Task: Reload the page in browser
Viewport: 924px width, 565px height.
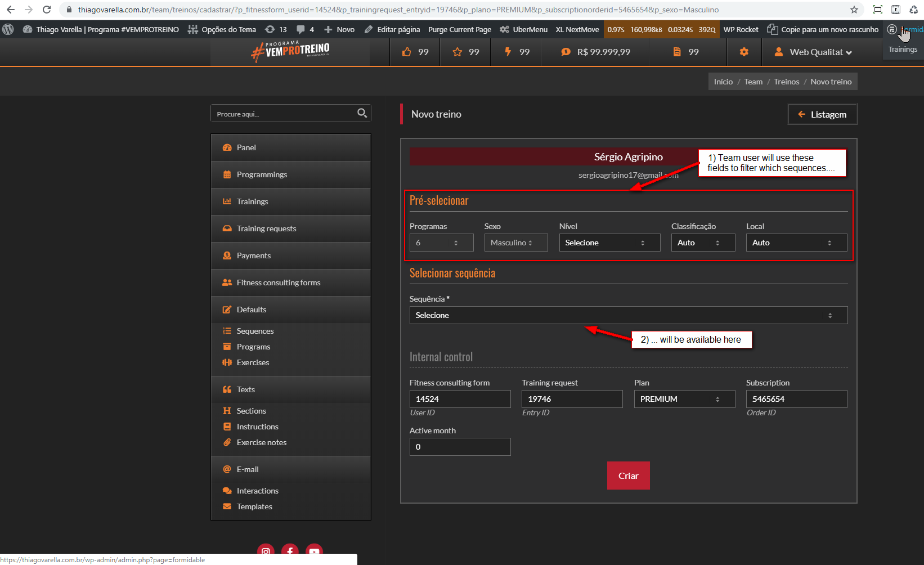Action: point(47,10)
